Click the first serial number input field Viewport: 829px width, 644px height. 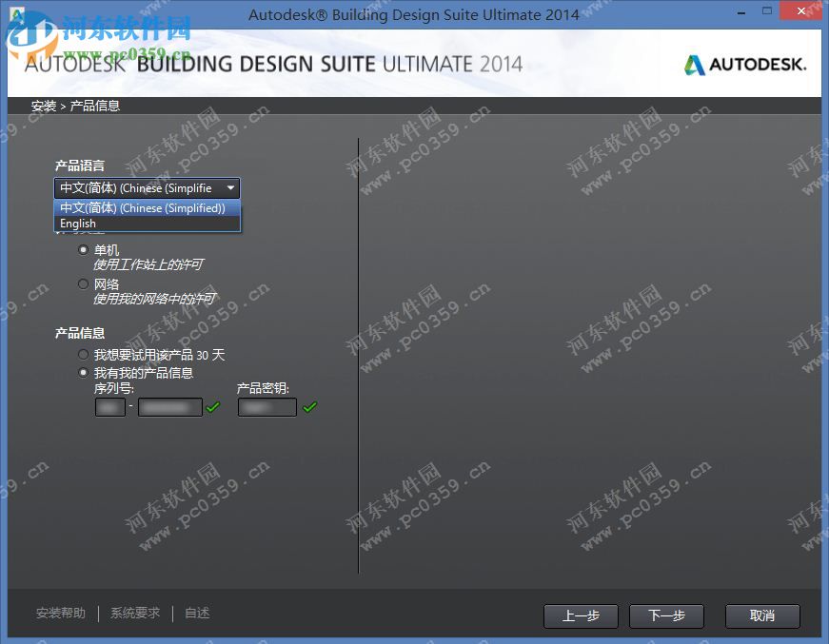tap(110, 406)
